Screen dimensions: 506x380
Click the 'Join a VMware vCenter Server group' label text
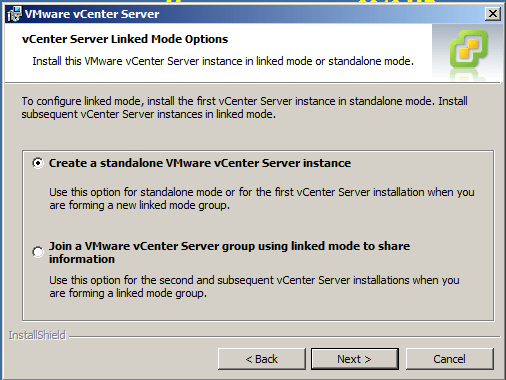point(229,252)
